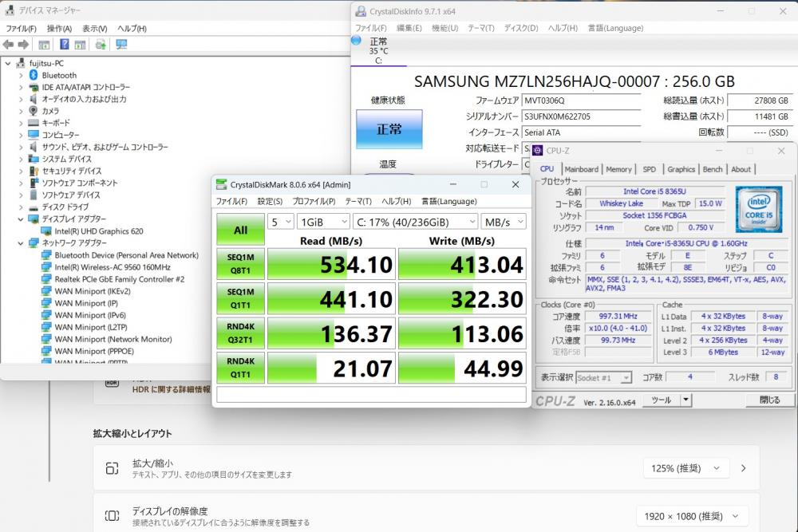Click the Intel Core i5 logo in CPU-Z

[758, 208]
